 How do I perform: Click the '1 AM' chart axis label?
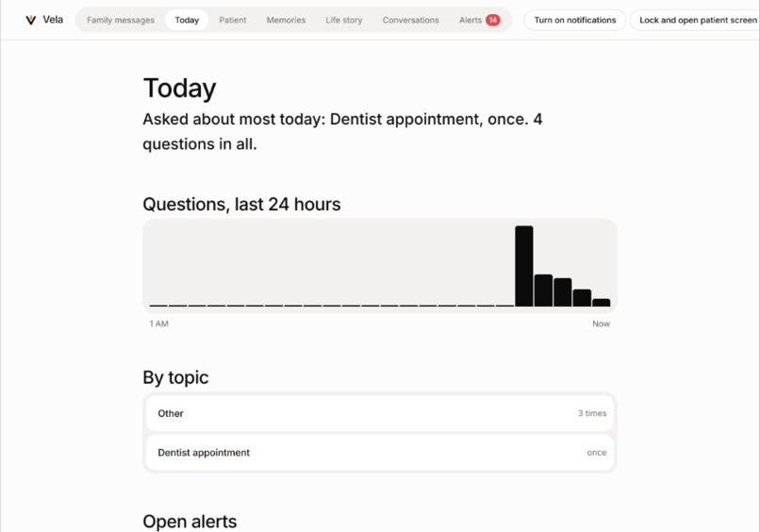click(x=159, y=324)
